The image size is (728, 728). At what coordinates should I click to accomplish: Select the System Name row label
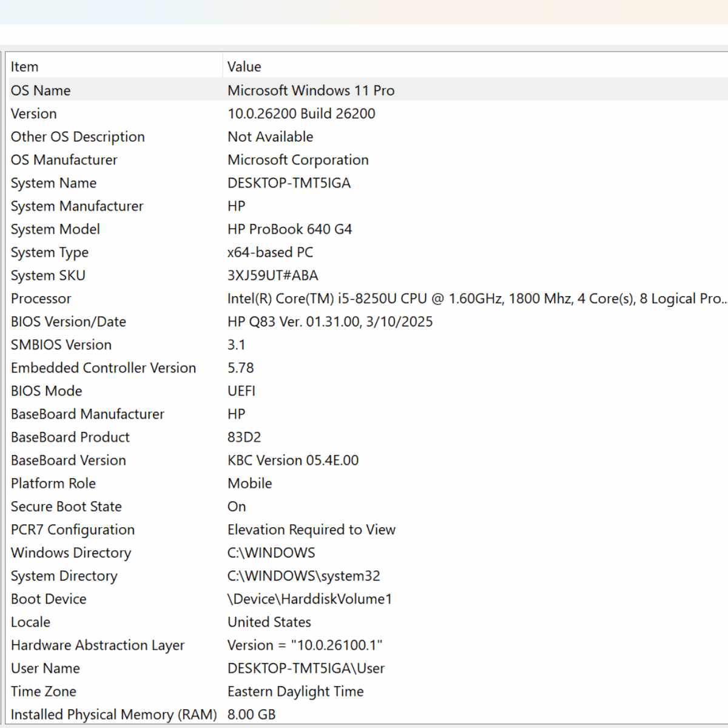tap(53, 183)
